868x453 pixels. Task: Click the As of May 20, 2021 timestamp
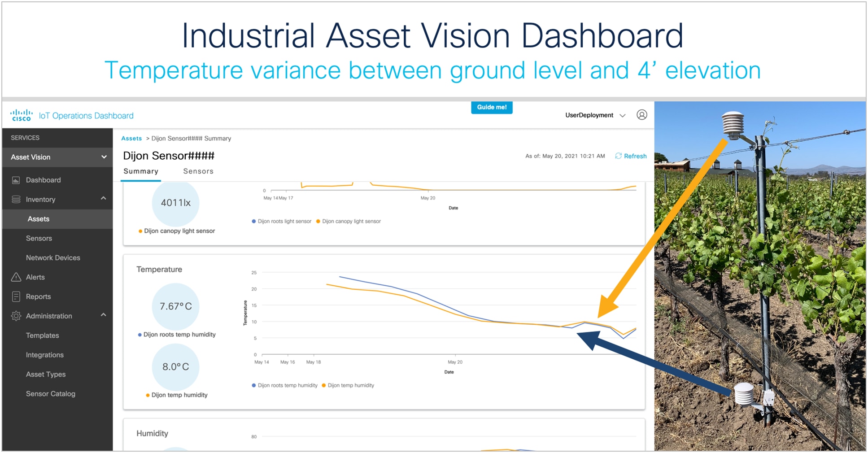coord(565,156)
